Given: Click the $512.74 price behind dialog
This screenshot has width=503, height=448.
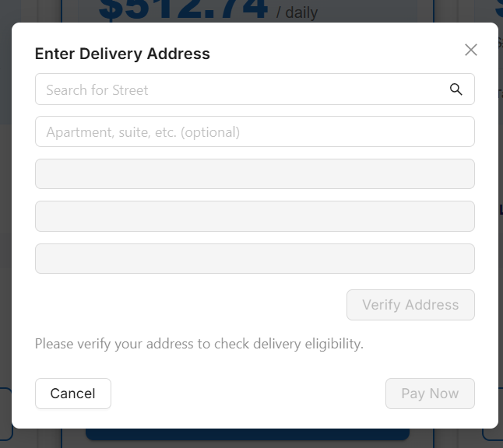Looking at the screenshot, I should [184, 9].
